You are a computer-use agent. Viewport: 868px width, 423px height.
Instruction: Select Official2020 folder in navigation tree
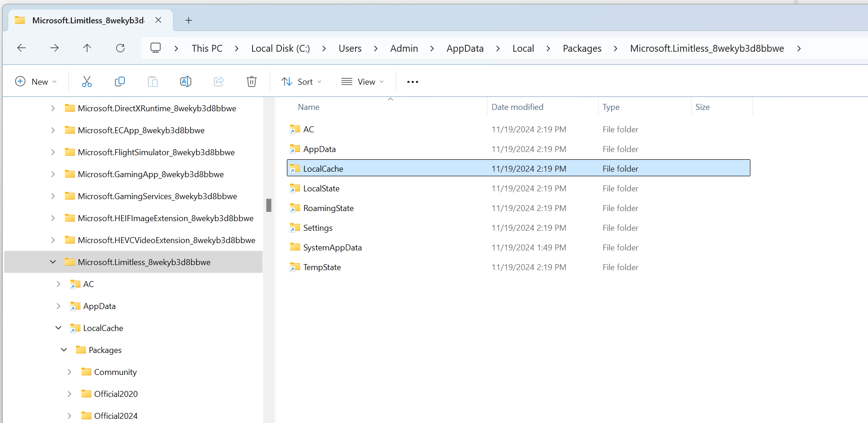116,394
